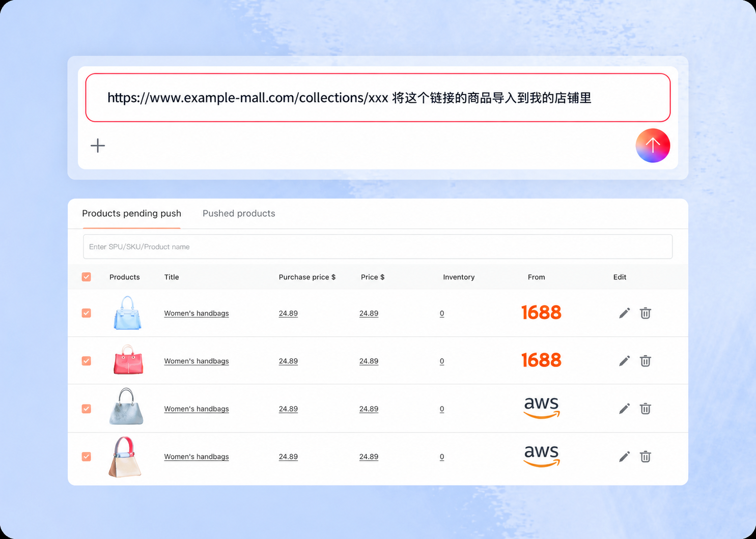
Task: Delete the red handbag product row
Action: pos(646,361)
